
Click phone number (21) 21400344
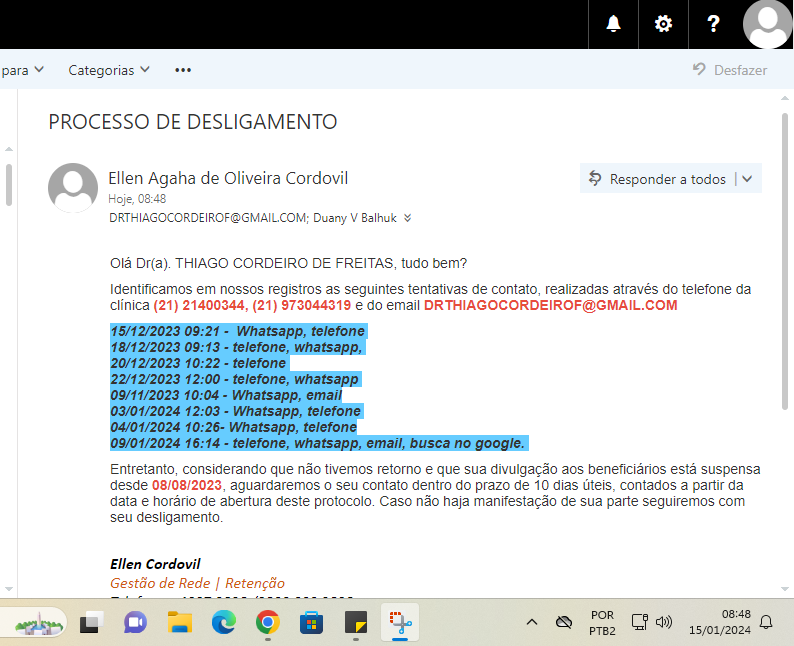tap(199, 305)
